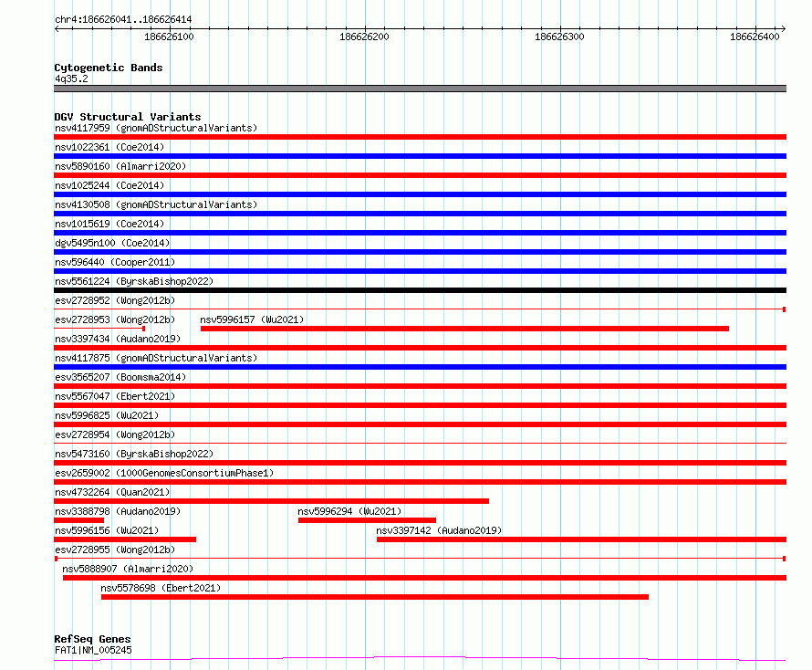Click the esv2728953 (Wong2012b) label

pyautogui.click(x=115, y=319)
